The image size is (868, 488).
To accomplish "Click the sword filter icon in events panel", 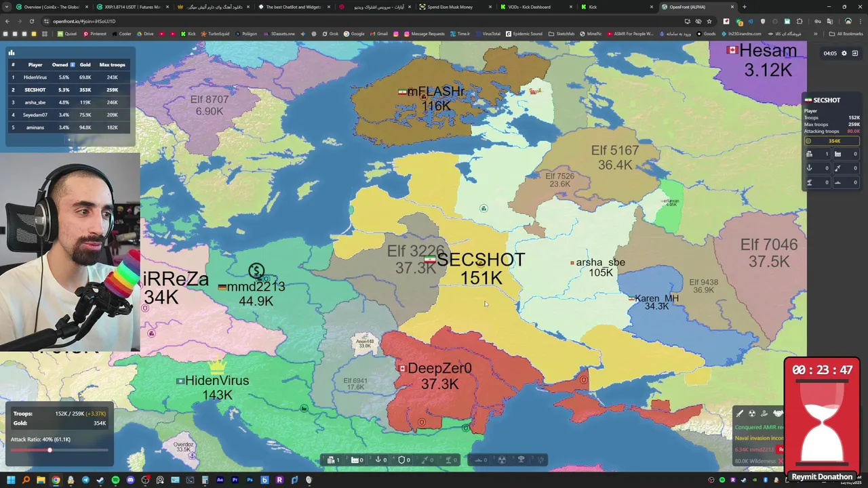I will pos(740,413).
